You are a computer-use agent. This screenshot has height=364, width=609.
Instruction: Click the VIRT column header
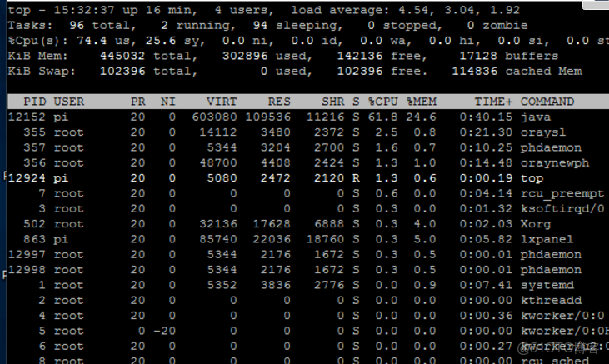pos(222,102)
